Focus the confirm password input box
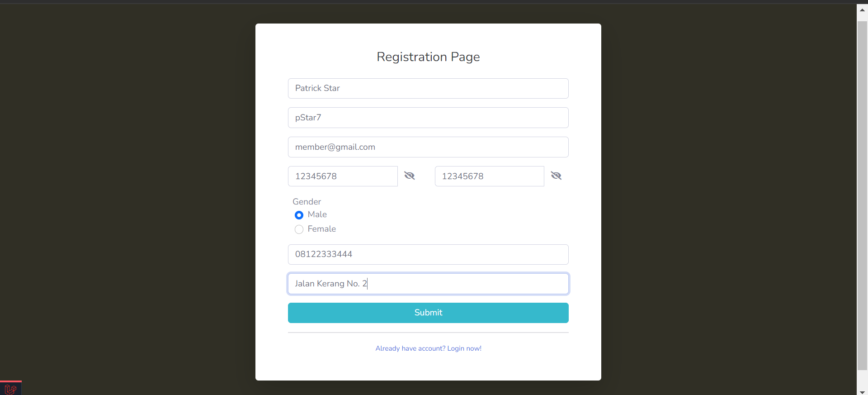 coord(489,176)
